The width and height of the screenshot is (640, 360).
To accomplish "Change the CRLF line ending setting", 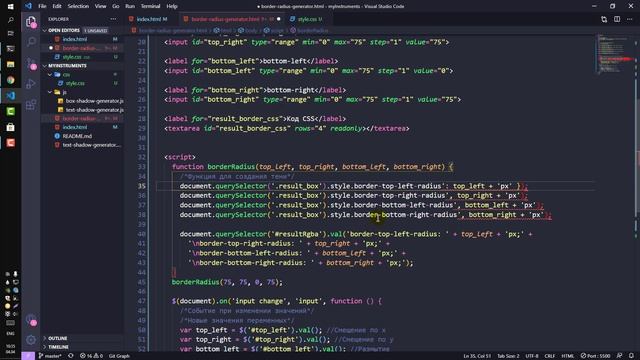I will 550,356.
